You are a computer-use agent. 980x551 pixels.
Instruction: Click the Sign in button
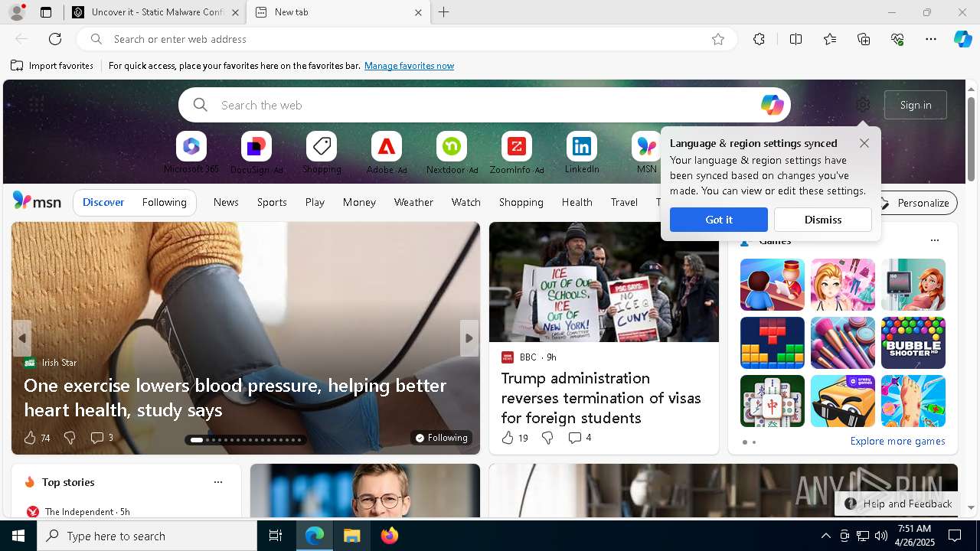pos(916,105)
